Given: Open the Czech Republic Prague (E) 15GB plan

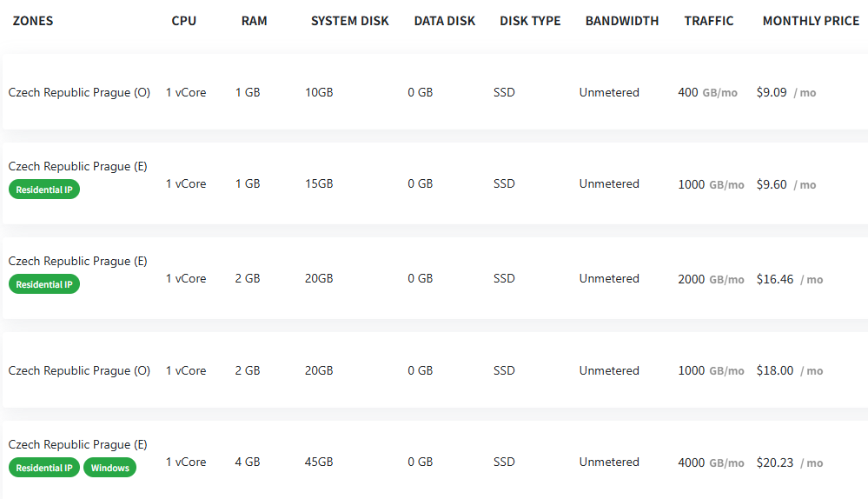Looking at the screenshot, I should (435, 183).
